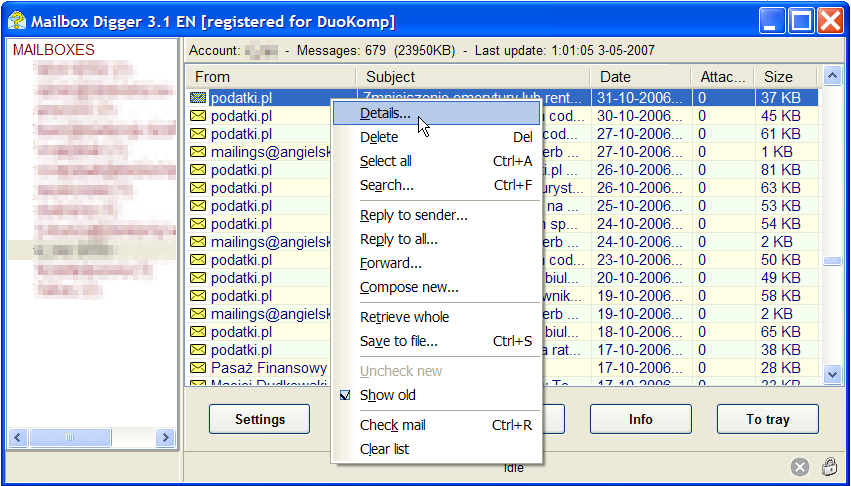Click envelope icon of the 45 KB podatki.pl message

pyautogui.click(x=198, y=116)
